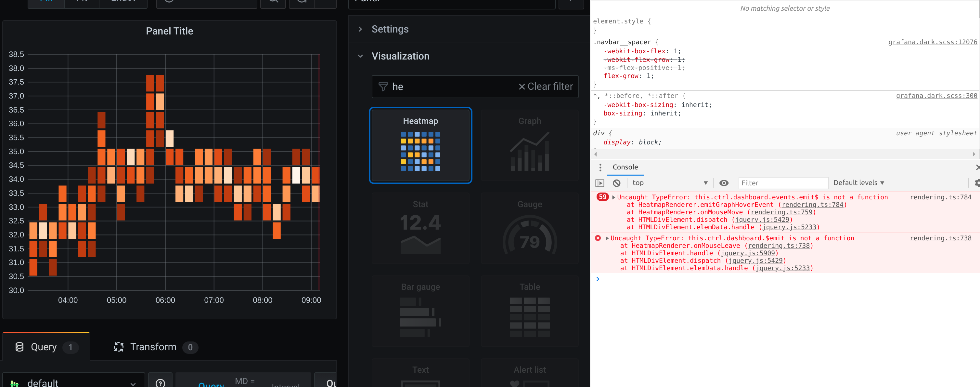Toggle the console activity bar dock icon
980x387 pixels.
(600, 183)
